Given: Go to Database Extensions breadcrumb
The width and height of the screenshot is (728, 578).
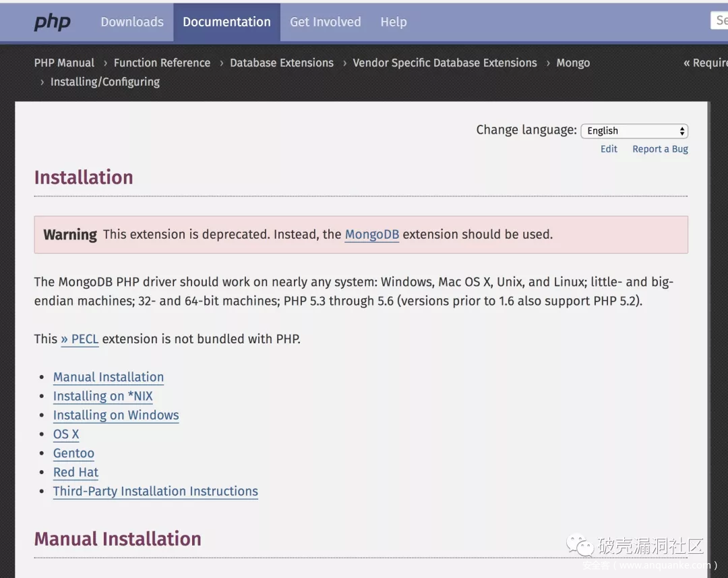Looking at the screenshot, I should coord(282,63).
